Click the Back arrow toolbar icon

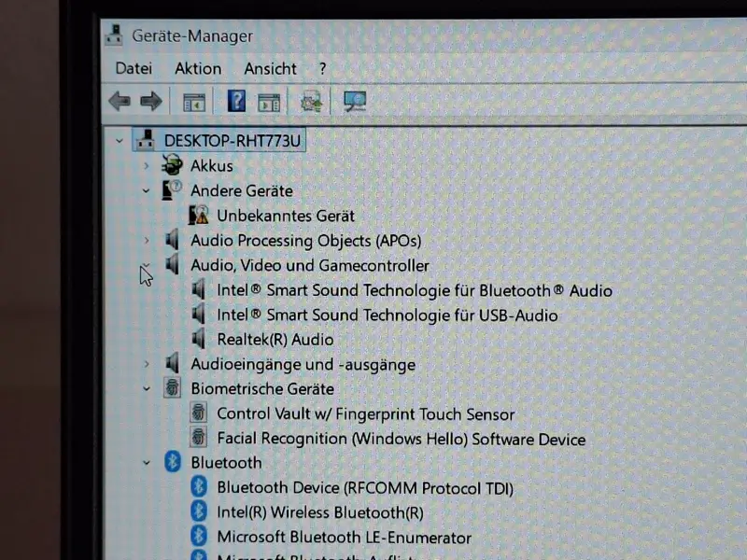(120, 102)
